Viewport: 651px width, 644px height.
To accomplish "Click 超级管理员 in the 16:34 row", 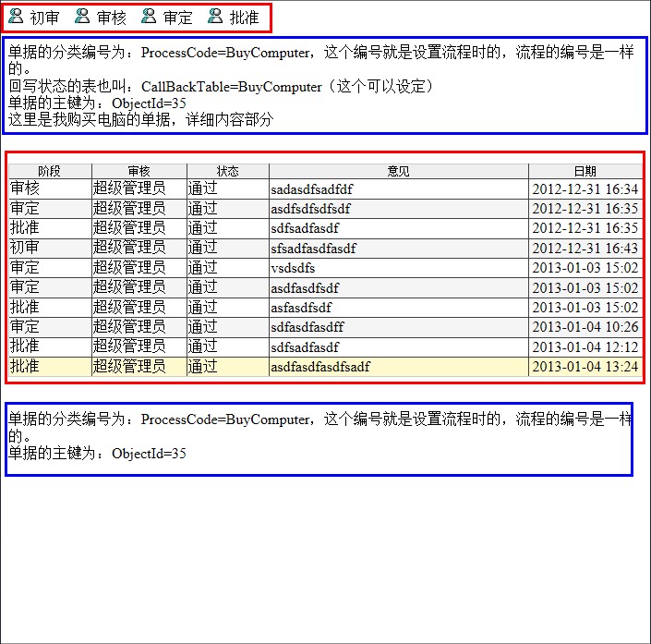I will (139, 189).
